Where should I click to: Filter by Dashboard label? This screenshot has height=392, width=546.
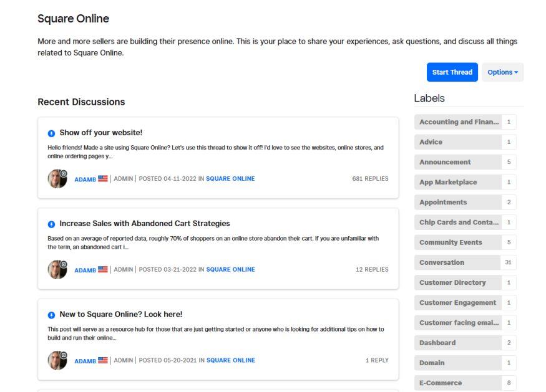click(458, 343)
